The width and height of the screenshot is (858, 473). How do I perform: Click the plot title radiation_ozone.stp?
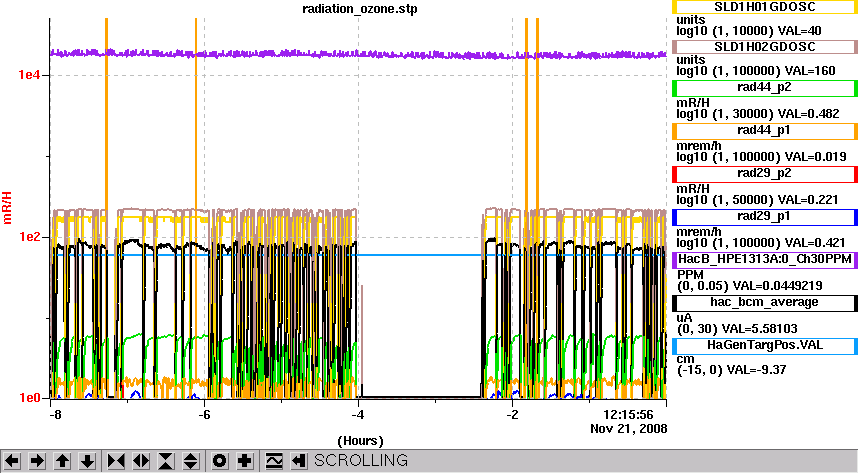tap(360, 9)
